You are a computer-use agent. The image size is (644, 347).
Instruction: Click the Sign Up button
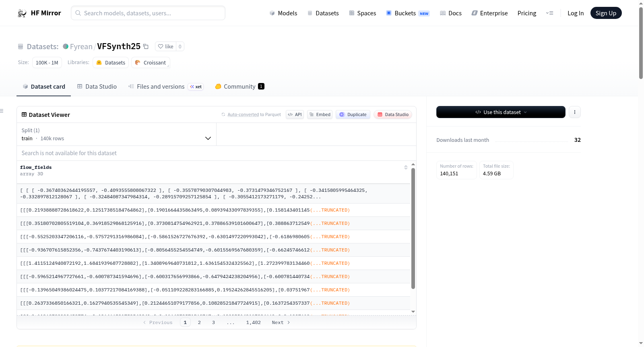click(606, 13)
